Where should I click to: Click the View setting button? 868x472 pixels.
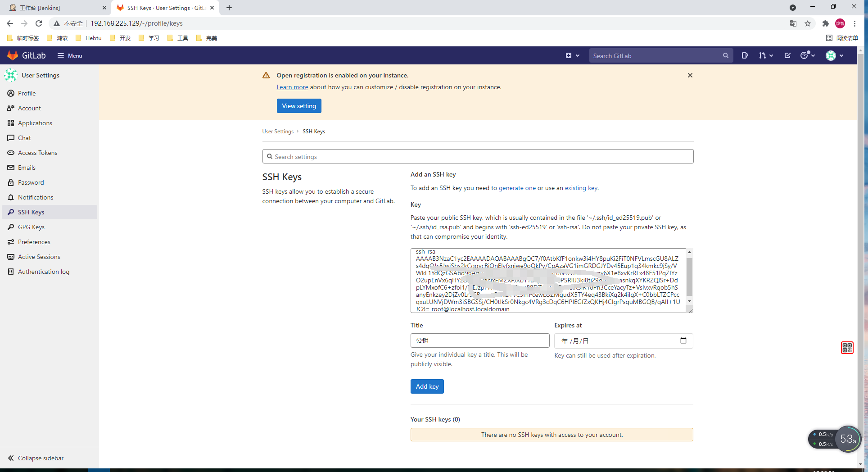tap(299, 106)
